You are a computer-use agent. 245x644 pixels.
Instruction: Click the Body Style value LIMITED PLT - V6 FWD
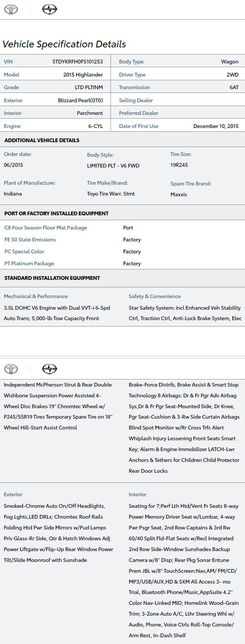pos(113,166)
